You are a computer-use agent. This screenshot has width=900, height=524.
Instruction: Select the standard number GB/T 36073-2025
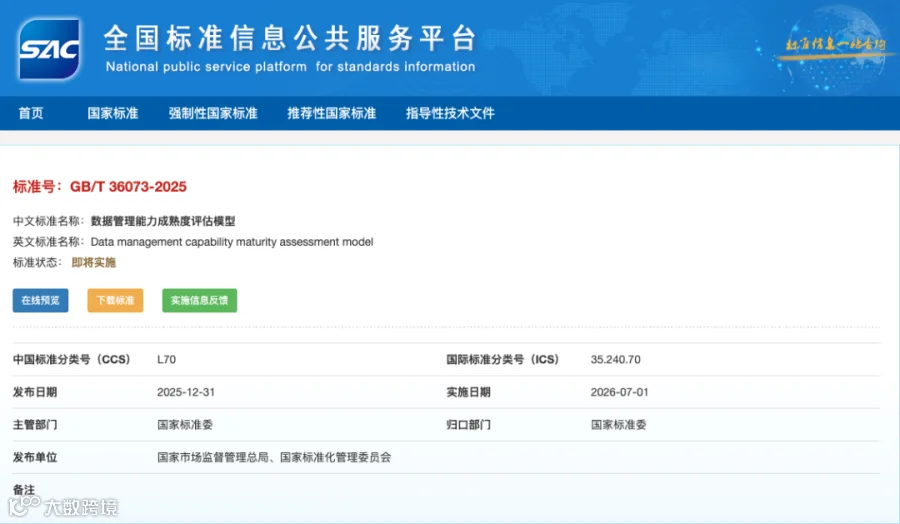(x=128, y=187)
